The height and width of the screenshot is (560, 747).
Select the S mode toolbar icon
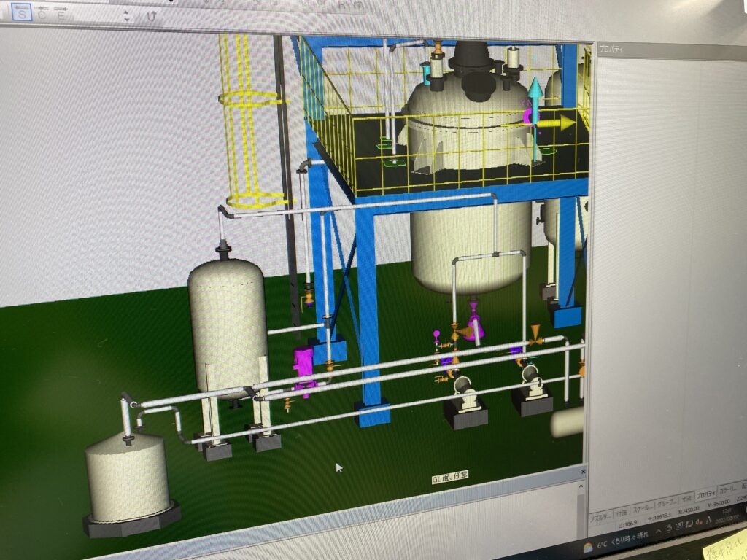click(21, 13)
